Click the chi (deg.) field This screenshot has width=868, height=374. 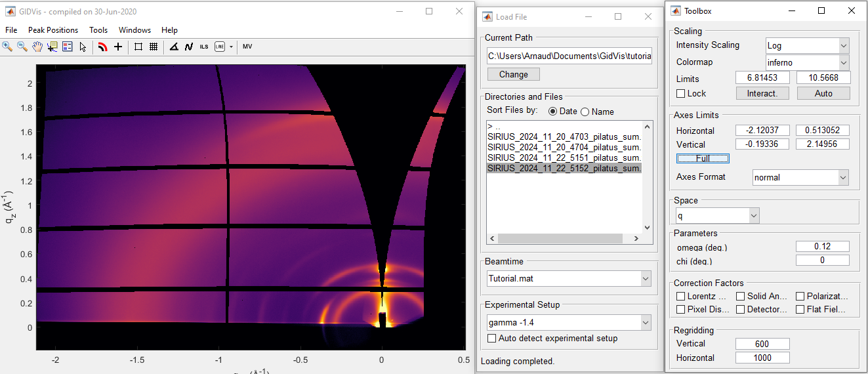[x=823, y=260]
